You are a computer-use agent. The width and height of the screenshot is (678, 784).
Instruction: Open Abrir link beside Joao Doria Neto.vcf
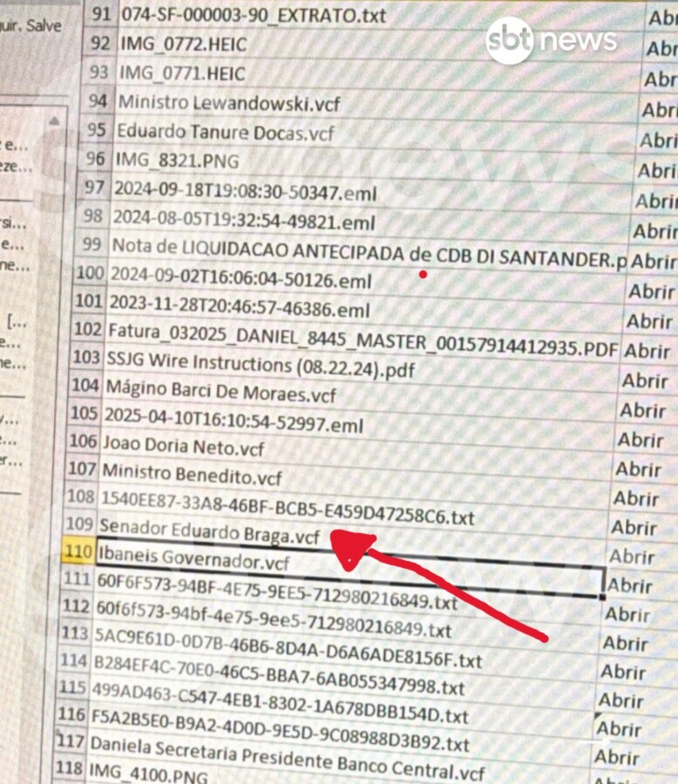tap(641, 440)
